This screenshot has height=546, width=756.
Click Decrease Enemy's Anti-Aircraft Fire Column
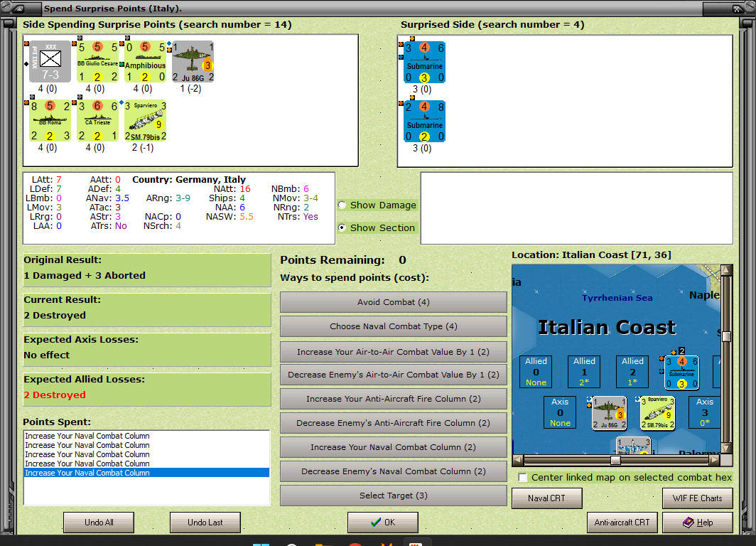click(394, 423)
